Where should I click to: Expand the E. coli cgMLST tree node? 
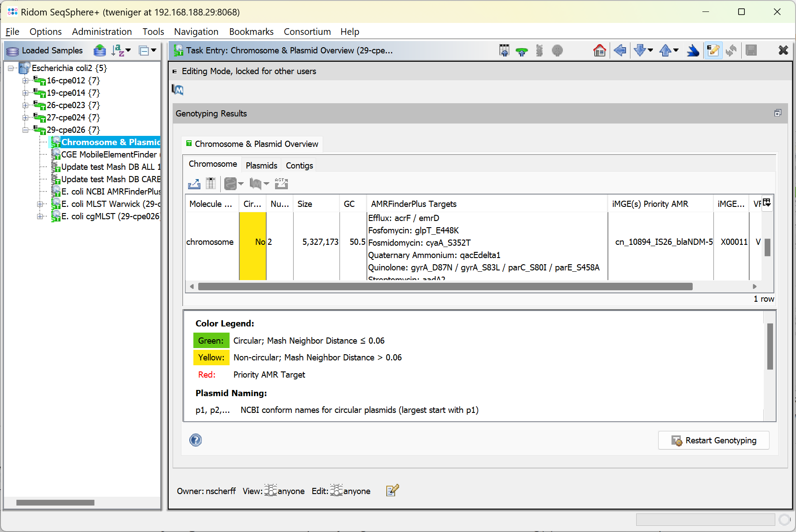pos(40,217)
